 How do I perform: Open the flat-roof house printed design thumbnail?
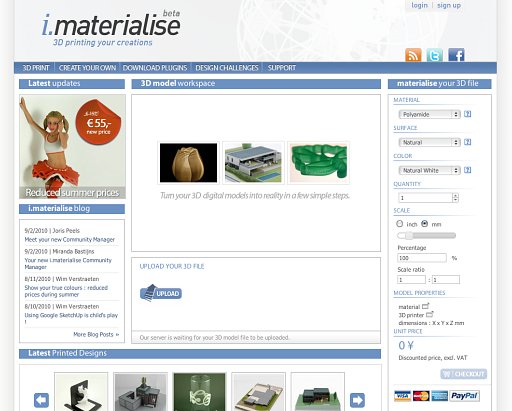pyautogui.click(x=258, y=392)
